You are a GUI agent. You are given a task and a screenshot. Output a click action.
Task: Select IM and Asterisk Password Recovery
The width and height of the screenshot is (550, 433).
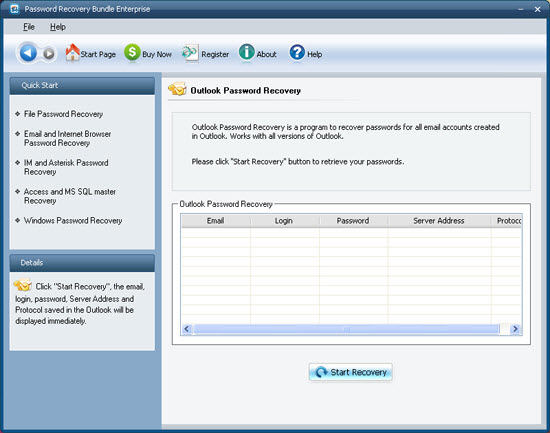(x=66, y=167)
